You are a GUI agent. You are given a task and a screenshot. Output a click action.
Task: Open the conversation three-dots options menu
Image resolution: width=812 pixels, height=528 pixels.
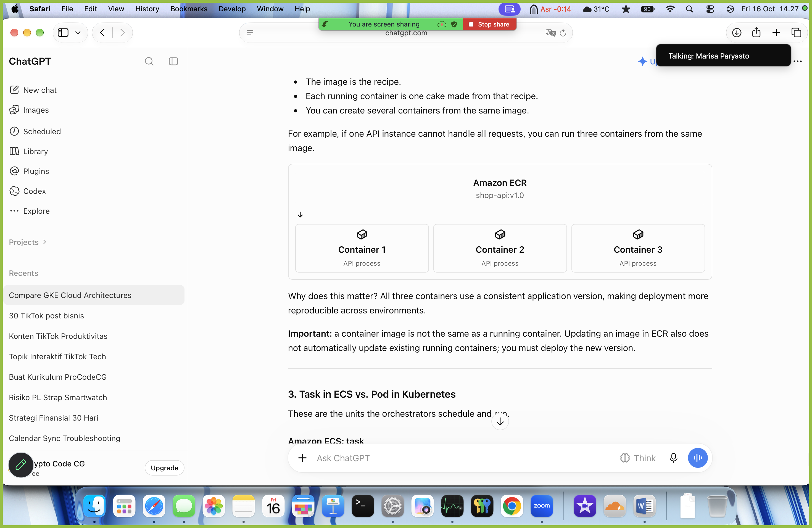tap(798, 61)
